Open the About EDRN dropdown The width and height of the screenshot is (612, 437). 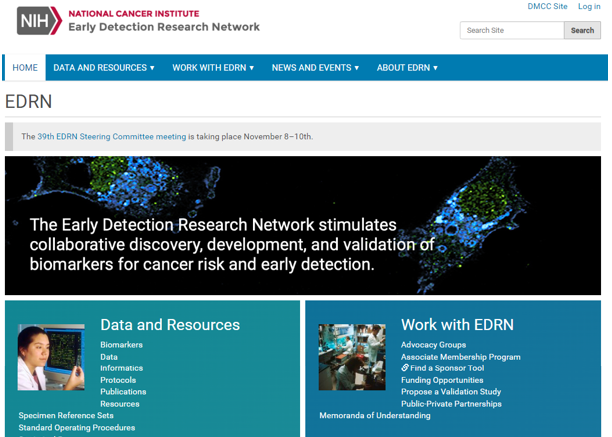pyautogui.click(x=407, y=68)
